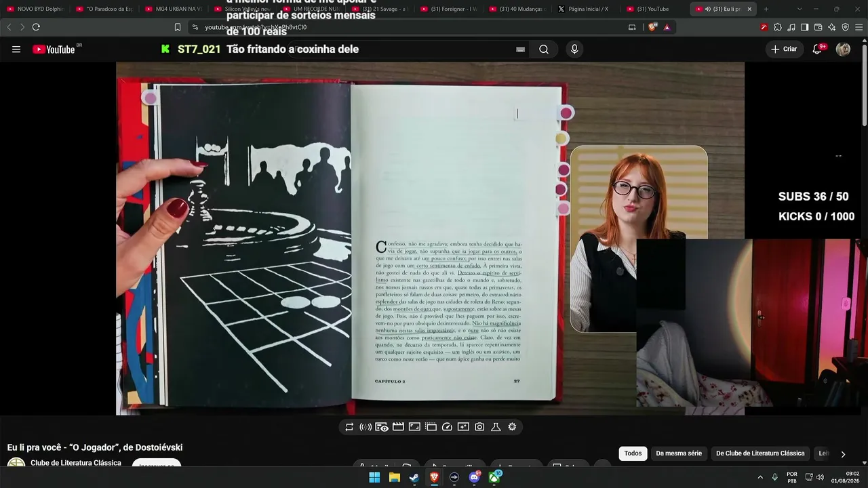This screenshot has height=488, width=868.
Task: Open the tab search dropdown arrow
Action: tap(800, 9)
